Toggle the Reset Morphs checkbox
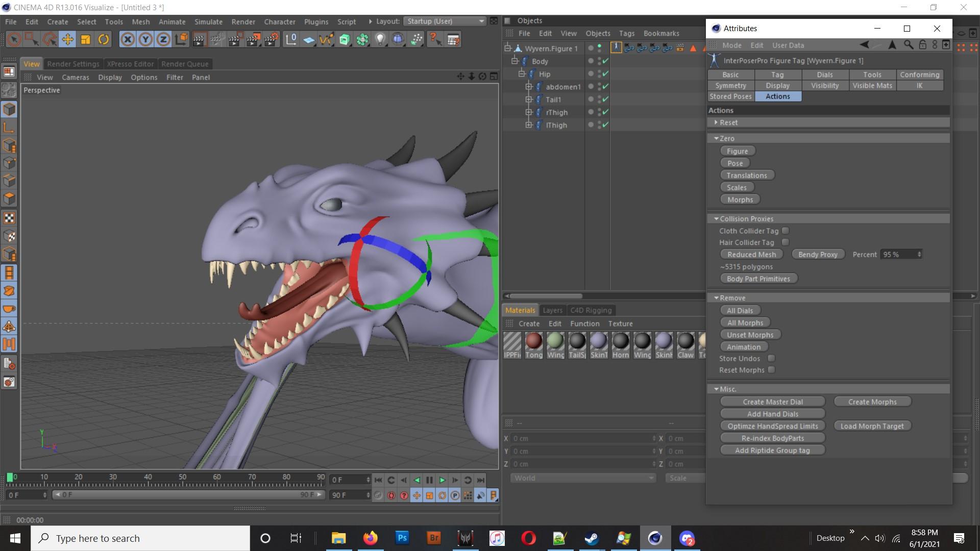The height and width of the screenshot is (551, 980). pos(771,370)
